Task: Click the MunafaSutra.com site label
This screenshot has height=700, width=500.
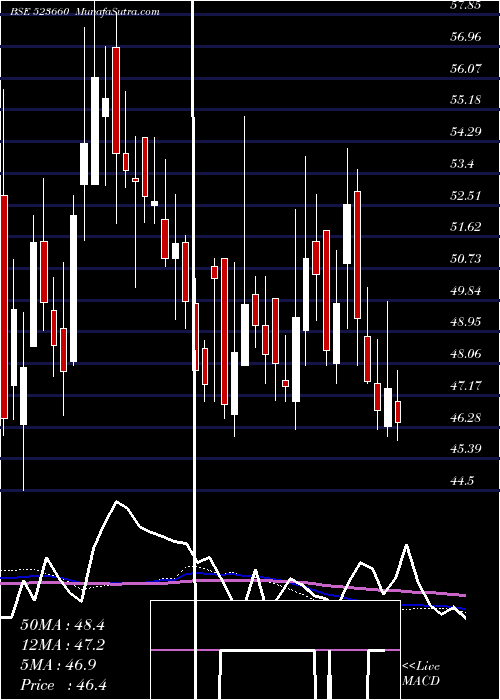Action: coord(117,12)
